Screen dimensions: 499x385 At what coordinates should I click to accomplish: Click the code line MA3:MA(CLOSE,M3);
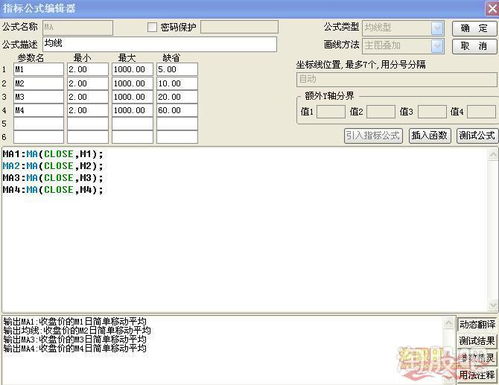(53, 178)
